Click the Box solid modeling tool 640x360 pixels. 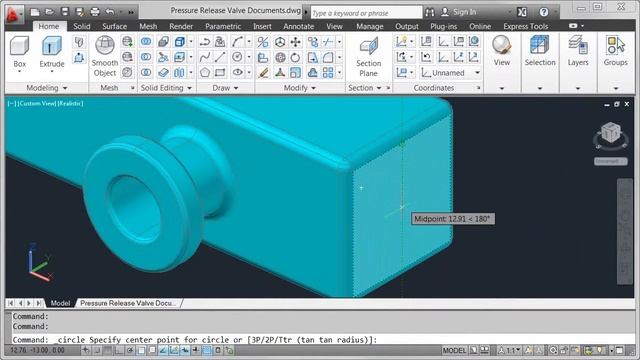[19, 52]
